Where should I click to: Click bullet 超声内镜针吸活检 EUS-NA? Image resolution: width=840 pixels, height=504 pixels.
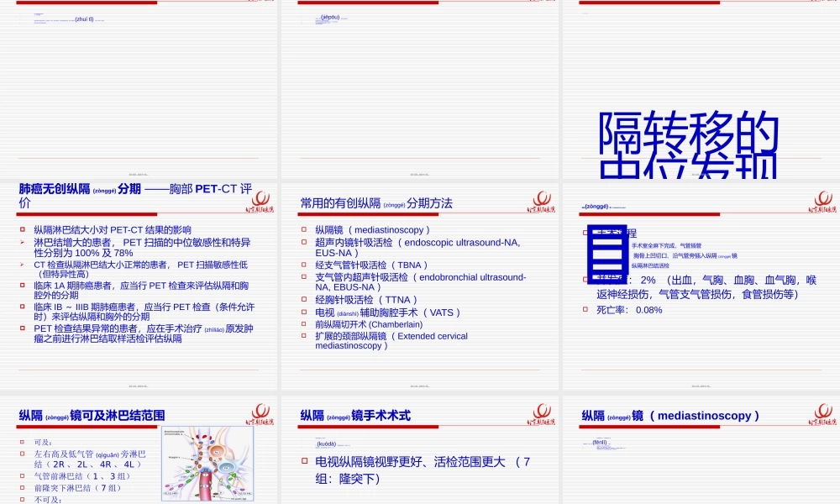[417, 248]
